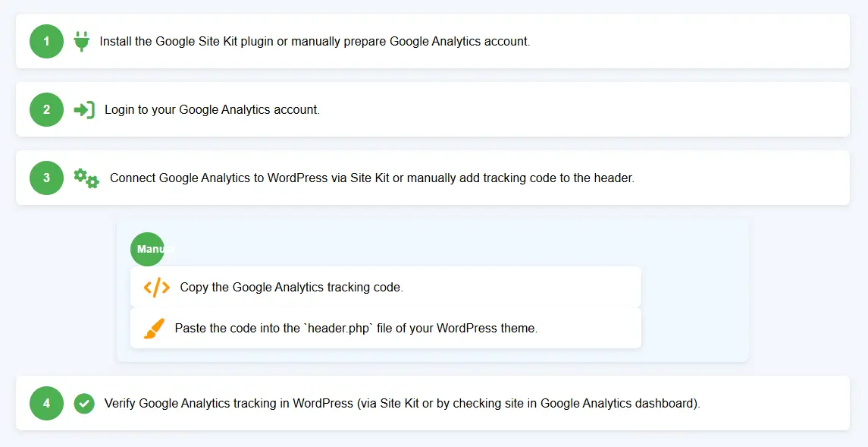This screenshot has height=447, width=868.
Task: Select the green Manual badge
Action: 148,249
